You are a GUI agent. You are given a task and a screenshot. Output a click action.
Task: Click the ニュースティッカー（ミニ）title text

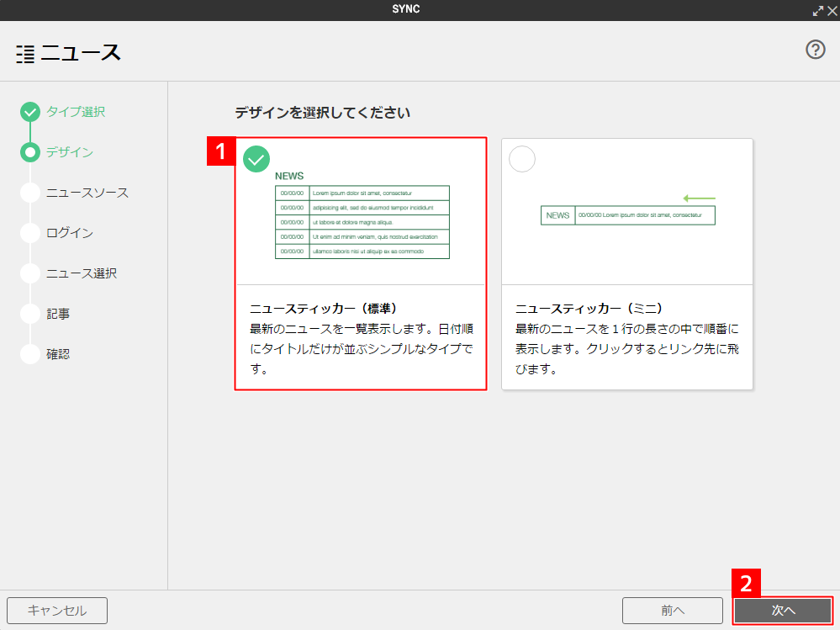589,309
